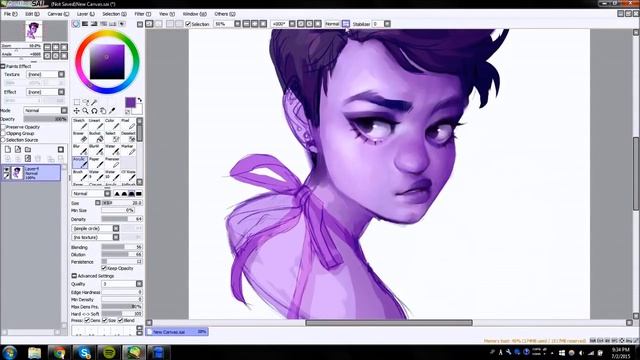The height and width of the screenshot is (360, 640).
Task: Open the Canvas menu
Action: [58, 14]
